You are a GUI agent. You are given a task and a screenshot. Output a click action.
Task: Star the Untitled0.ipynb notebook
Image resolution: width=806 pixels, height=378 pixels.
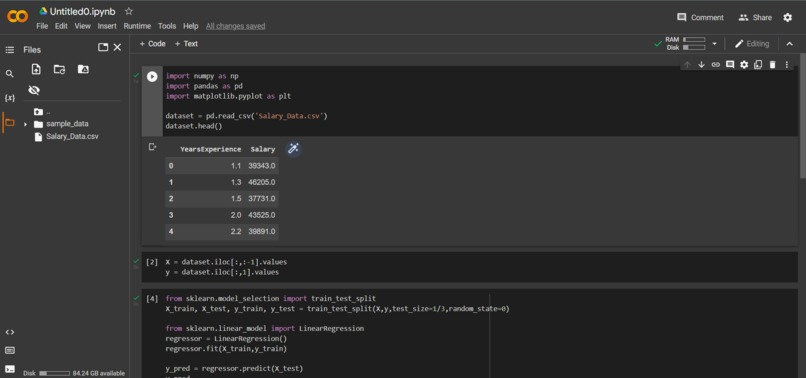pos(129,11)
